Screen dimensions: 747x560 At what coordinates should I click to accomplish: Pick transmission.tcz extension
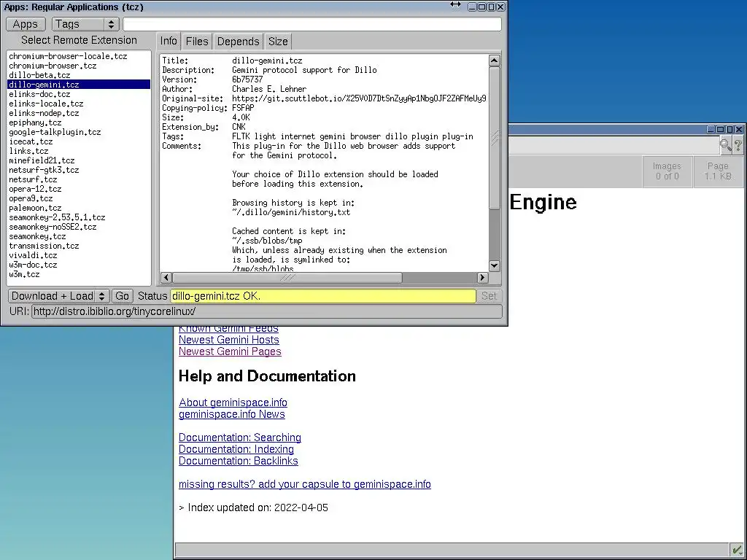79,246
